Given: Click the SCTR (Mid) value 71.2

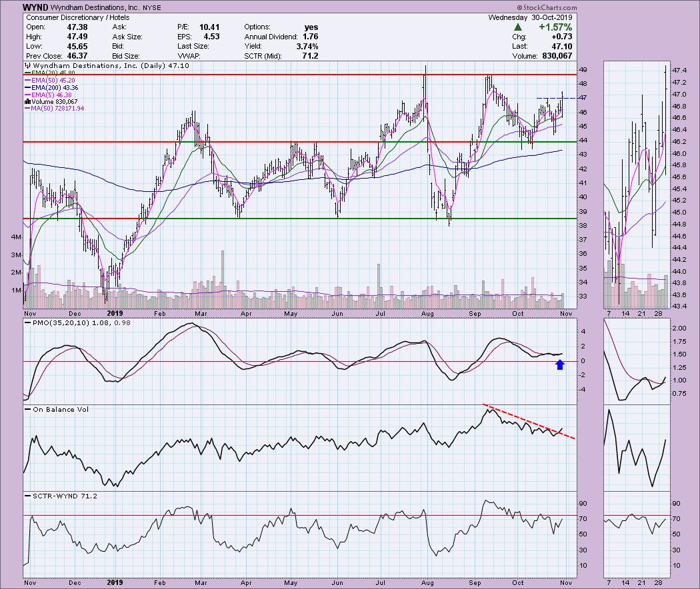Looking at the screenshot, I should click(x=310, y=56).
